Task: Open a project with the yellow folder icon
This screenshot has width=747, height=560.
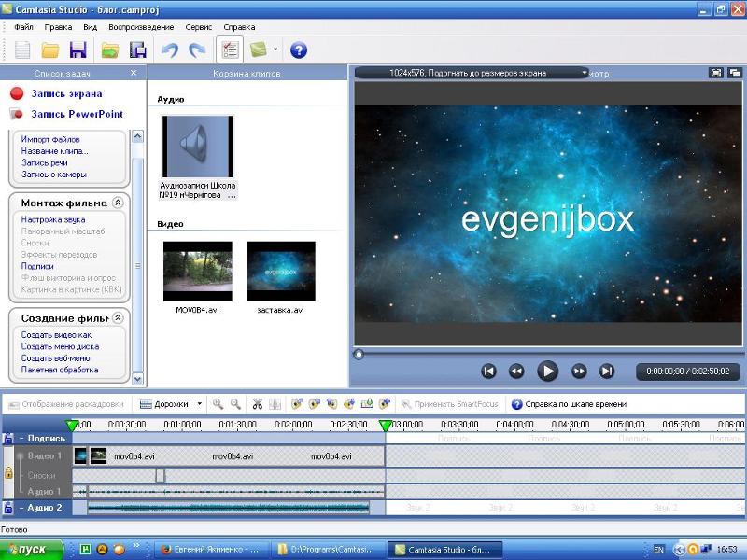Action: coord(50,50)
